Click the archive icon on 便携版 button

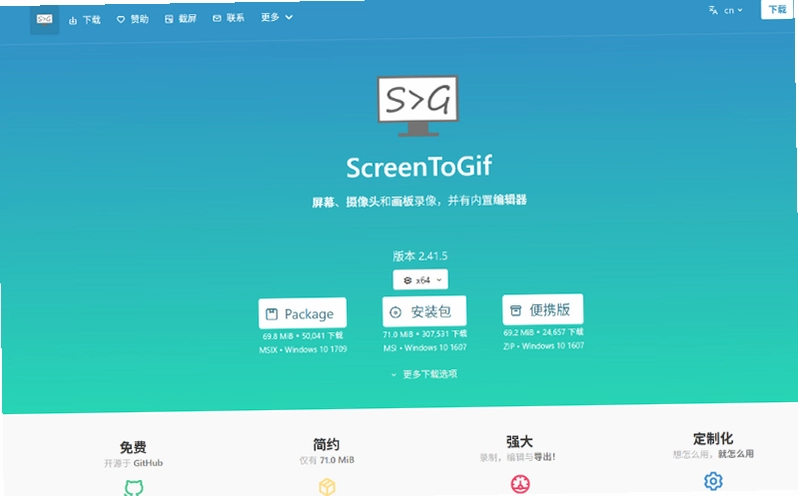pos(516,310)
